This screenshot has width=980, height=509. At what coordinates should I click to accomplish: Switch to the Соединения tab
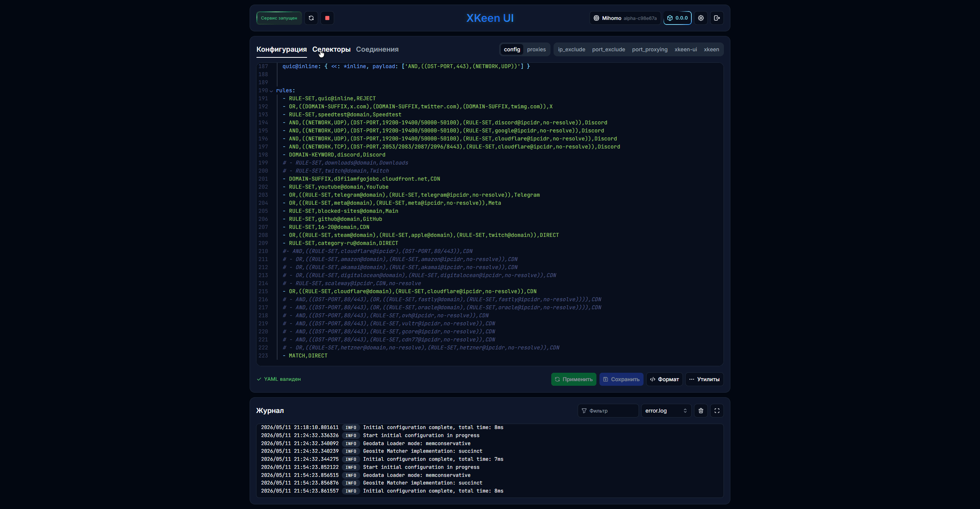(x=377, y=49)
